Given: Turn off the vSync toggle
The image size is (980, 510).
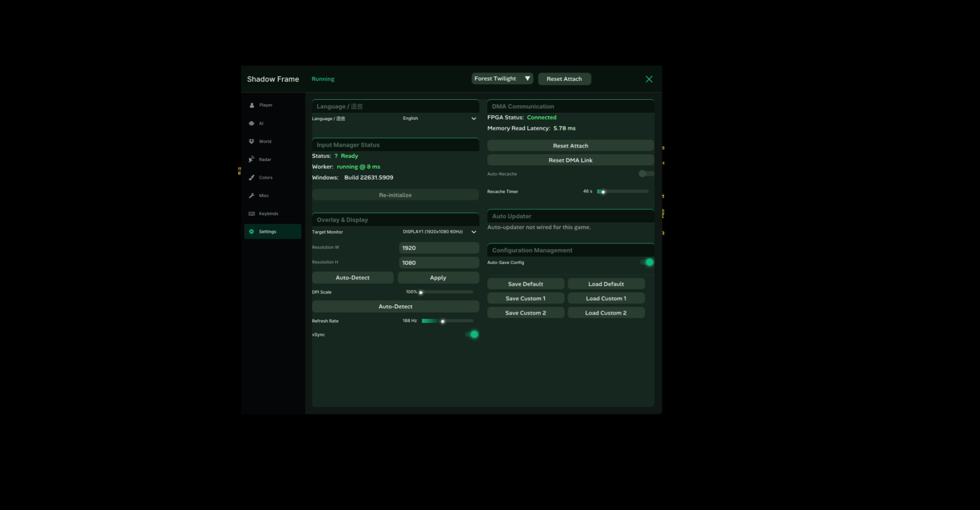Looking at the screenshot, I should click(x=472, y=334).
